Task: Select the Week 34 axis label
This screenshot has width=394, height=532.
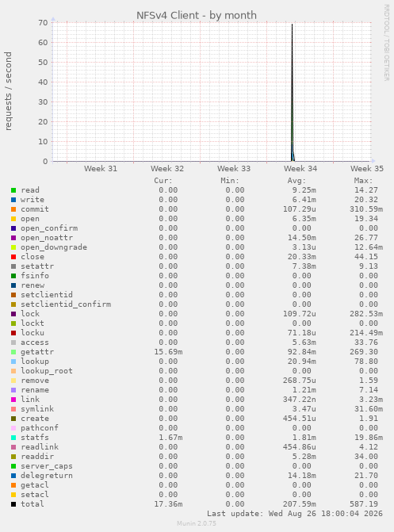Action: pos(300,169)
